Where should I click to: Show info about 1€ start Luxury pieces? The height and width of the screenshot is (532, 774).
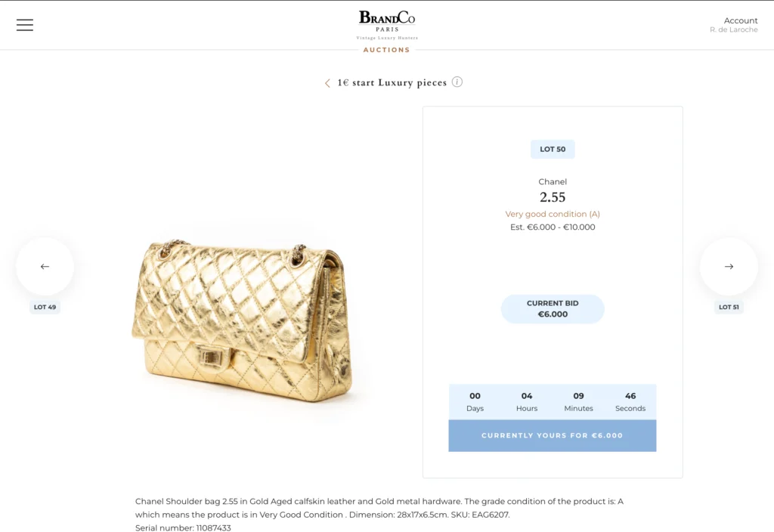(457, 82)
